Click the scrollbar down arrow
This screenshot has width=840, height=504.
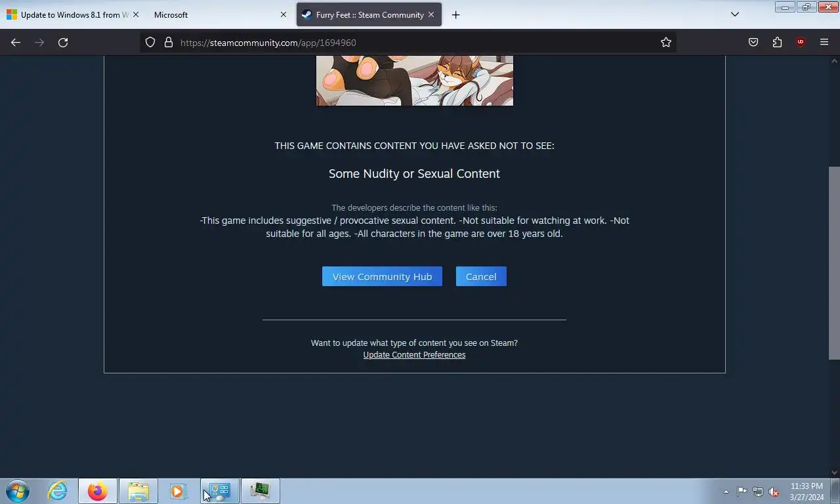[x=834, y=472]
